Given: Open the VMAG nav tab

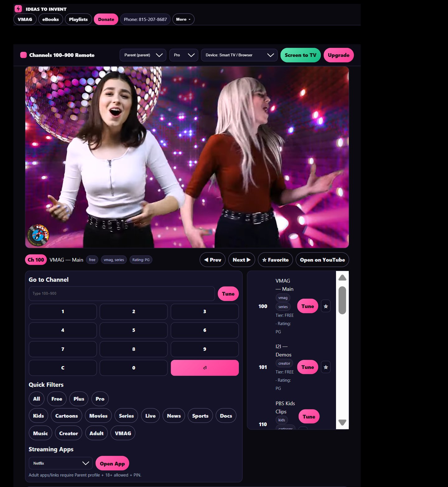Looking at the screenshot, I should (25, 19).
